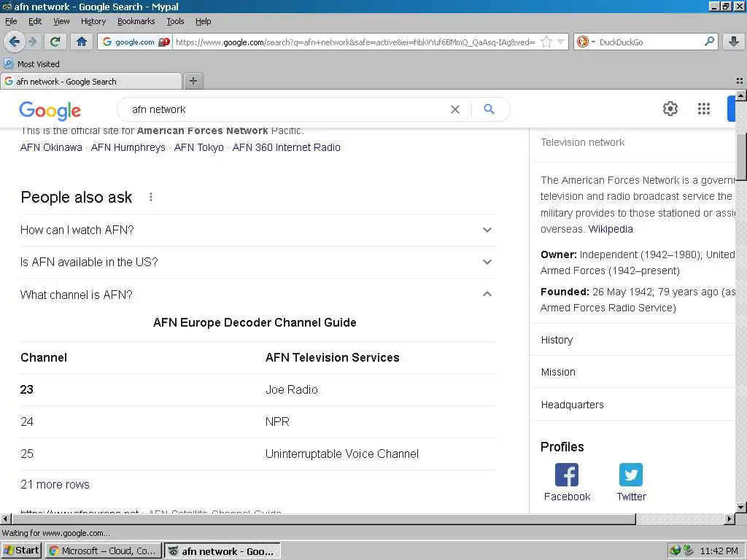Expand How can I watch AFN?
Image resolution: width=747 pixels, height=560 pixels.
pos(258,230)
